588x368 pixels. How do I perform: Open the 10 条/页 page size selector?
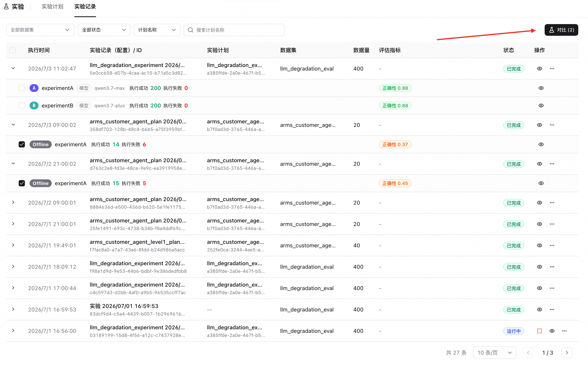click(x=494, y=352)
